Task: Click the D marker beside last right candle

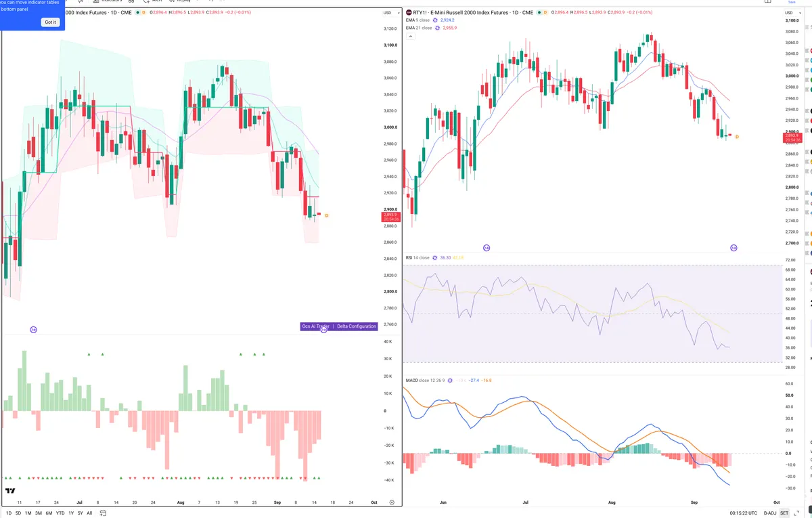Action: pyautogui.click(x=737, y=137)
